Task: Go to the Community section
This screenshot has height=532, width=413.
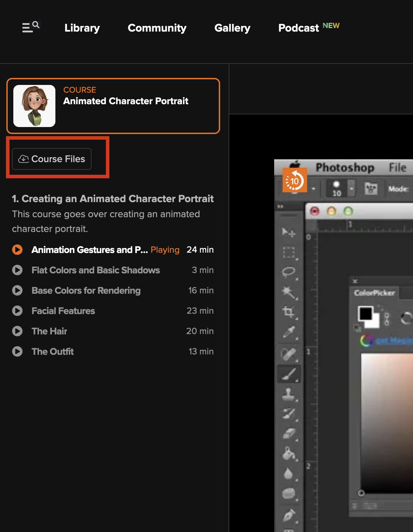Action: tap(157, 28)
